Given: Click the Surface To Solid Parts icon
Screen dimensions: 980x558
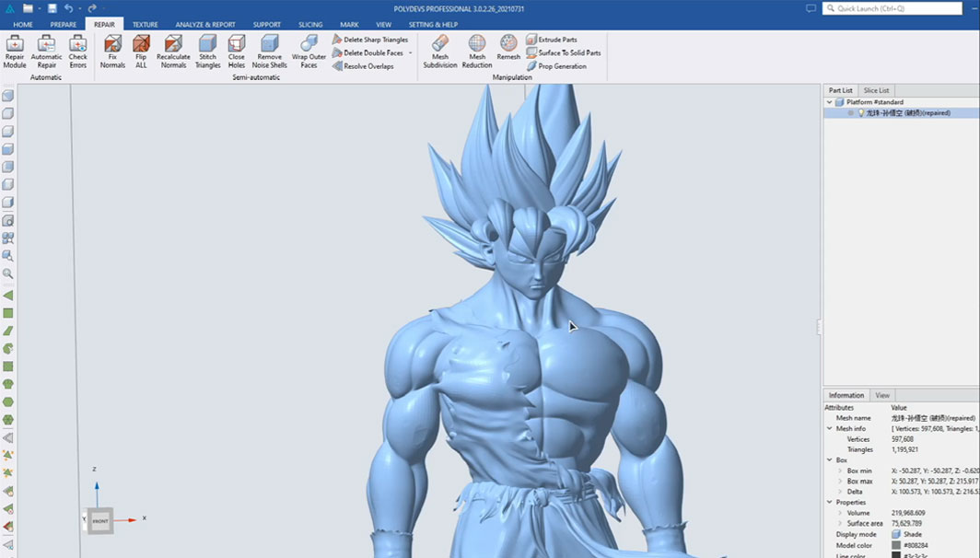Looking at the screenshot, I should [x=531, y=52].
